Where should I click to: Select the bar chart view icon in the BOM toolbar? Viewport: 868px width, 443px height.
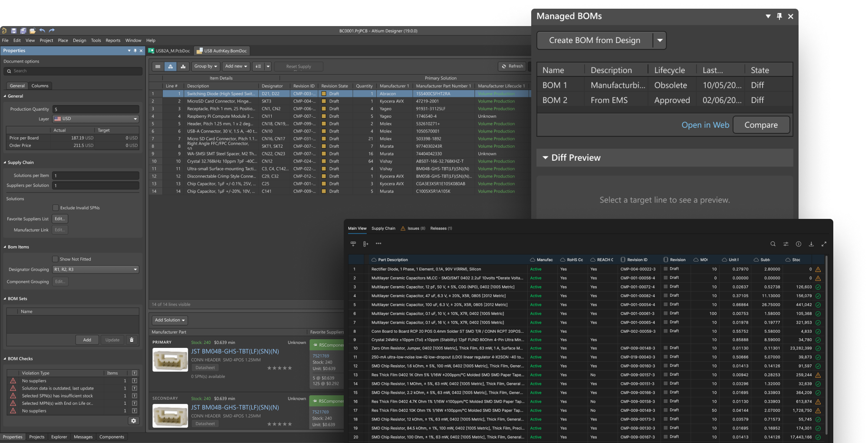183,66
